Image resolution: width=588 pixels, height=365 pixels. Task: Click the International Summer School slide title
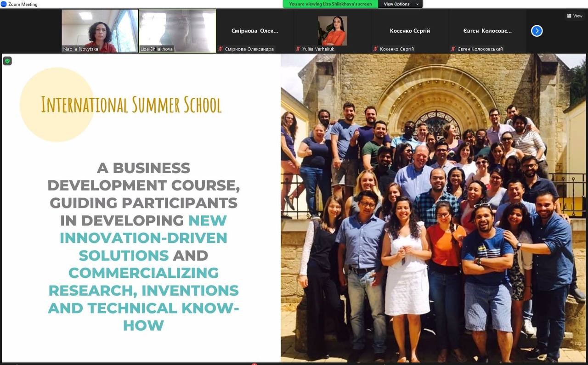[x=131, y=104]
